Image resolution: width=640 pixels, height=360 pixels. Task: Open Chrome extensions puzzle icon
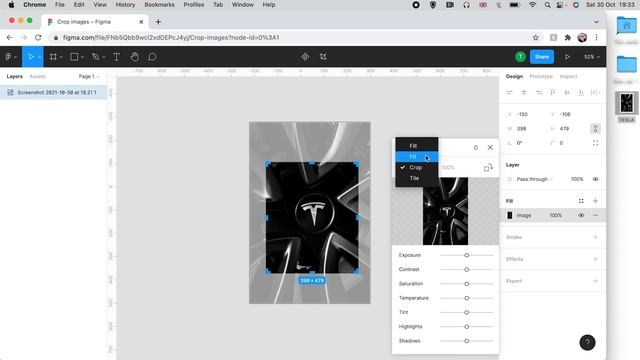(568, 38)
